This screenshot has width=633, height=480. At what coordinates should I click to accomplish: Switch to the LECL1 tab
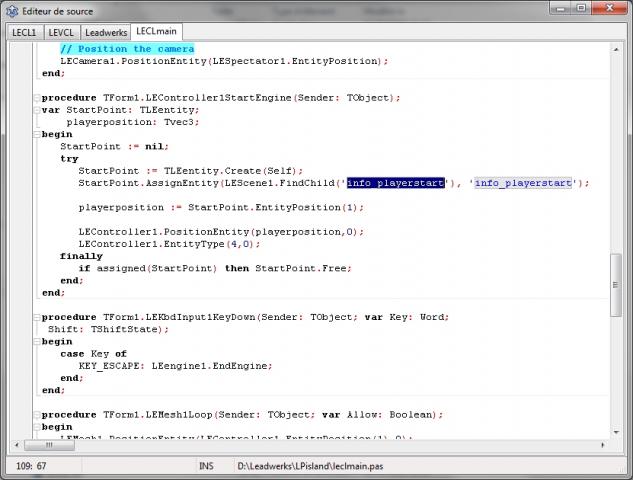[25, 32]
